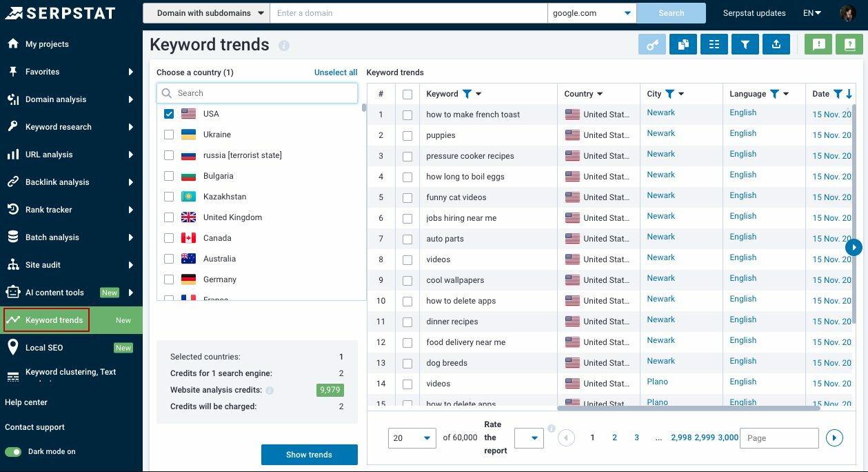This screenshot has height=472, width=868.
Task: Open the Site audit menu item
Action: (x=71, y=265)
